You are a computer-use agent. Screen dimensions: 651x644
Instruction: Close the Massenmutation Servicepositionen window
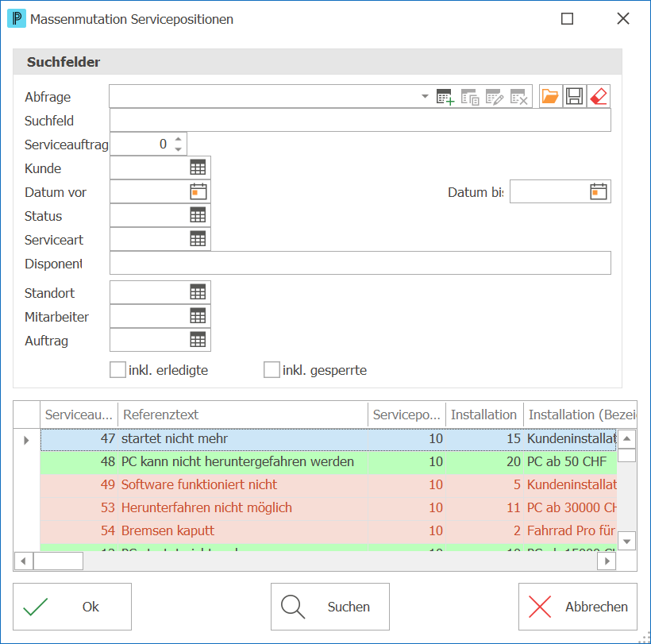(x=623, y=19)
